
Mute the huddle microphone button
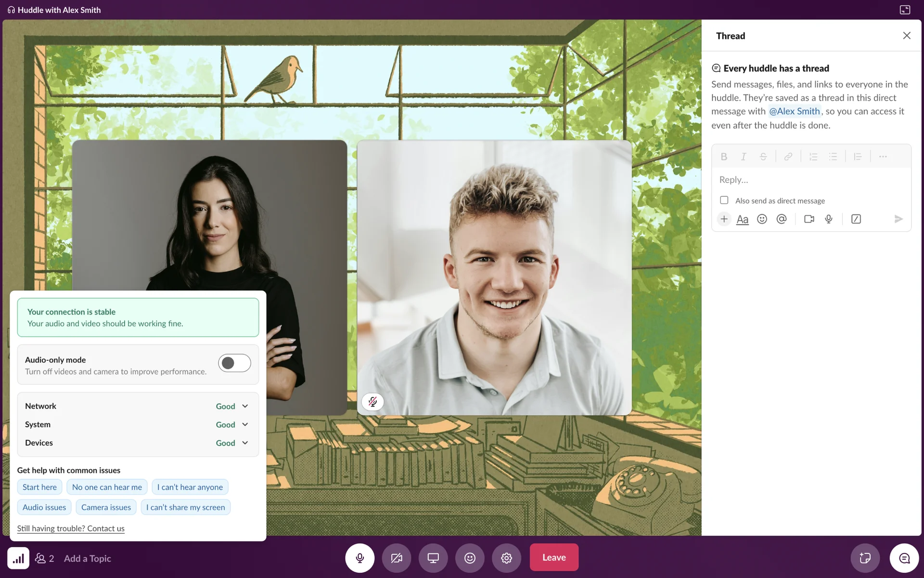coord(359,558)
